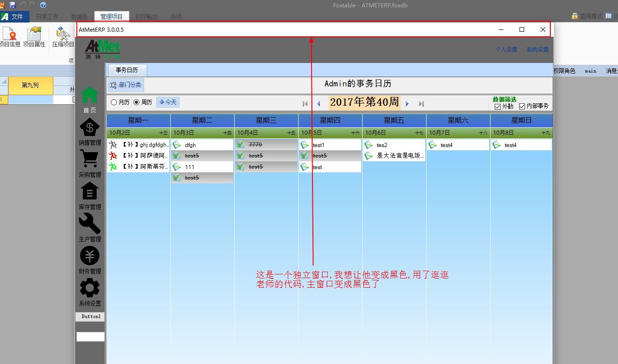Open the 系统设置 link at top right

[537, 50]
